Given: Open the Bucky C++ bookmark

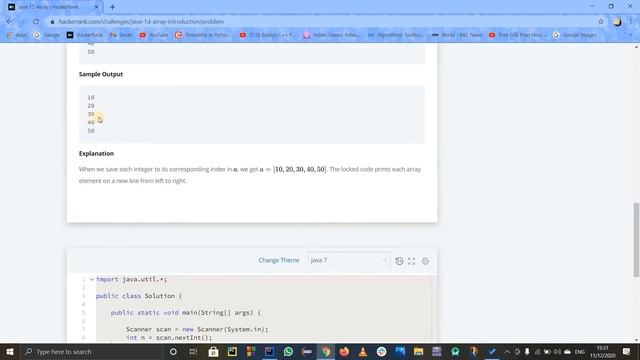Looking at the screenshot, I should [268, 35].
